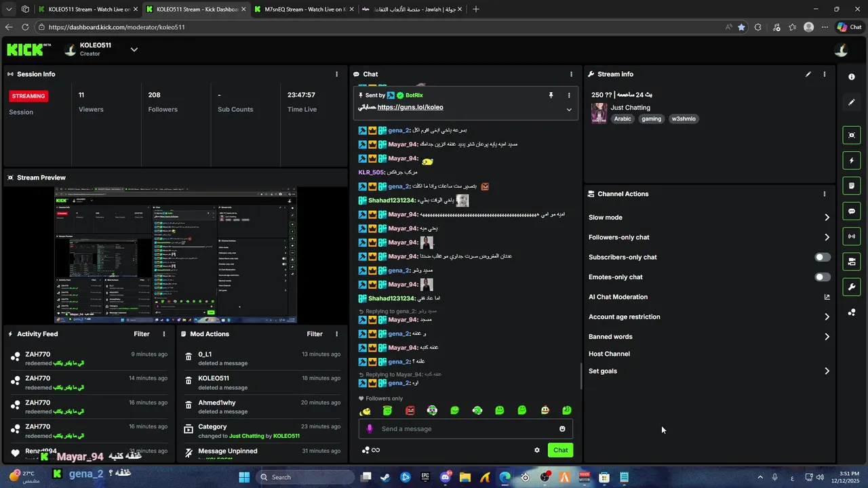This screenshot has width=868, height=488.
Task: Toggle the camera sidebar icon
Action: [x=852, y=262]
